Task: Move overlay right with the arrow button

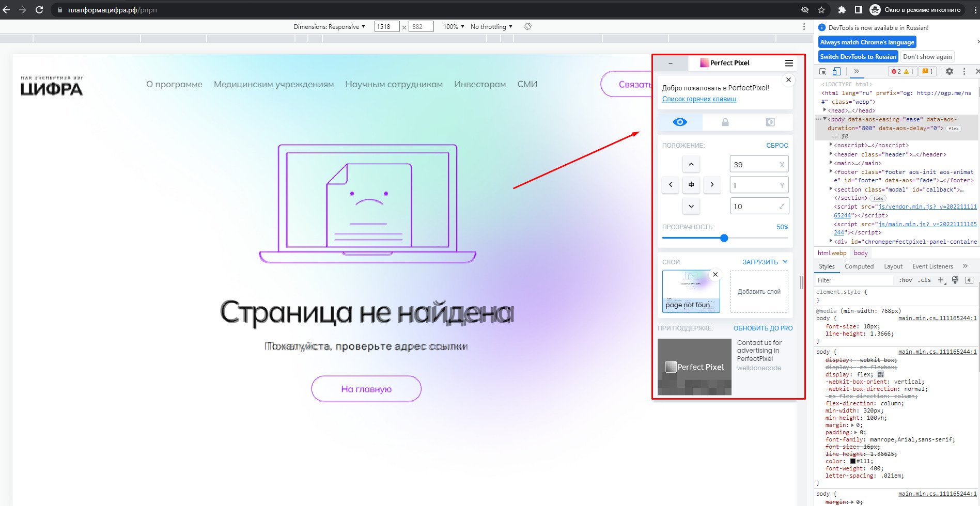Action: [x=712, y=184]
